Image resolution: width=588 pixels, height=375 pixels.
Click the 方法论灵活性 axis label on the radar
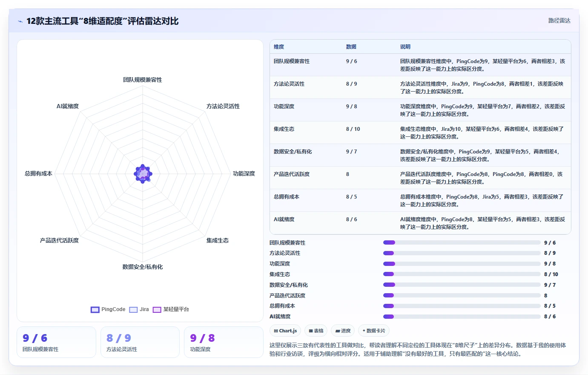(x=223, y=106)
